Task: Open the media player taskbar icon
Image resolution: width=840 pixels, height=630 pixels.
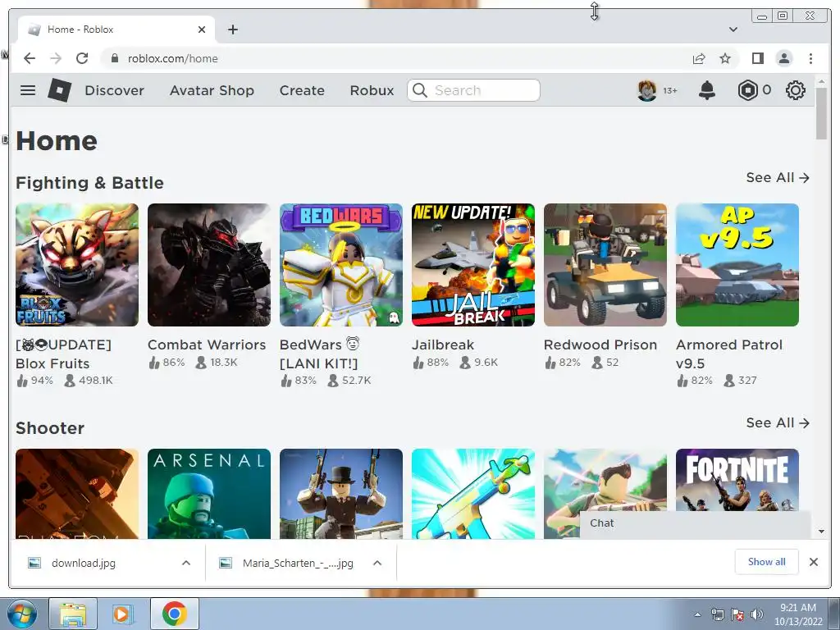Action: [122, 614]
